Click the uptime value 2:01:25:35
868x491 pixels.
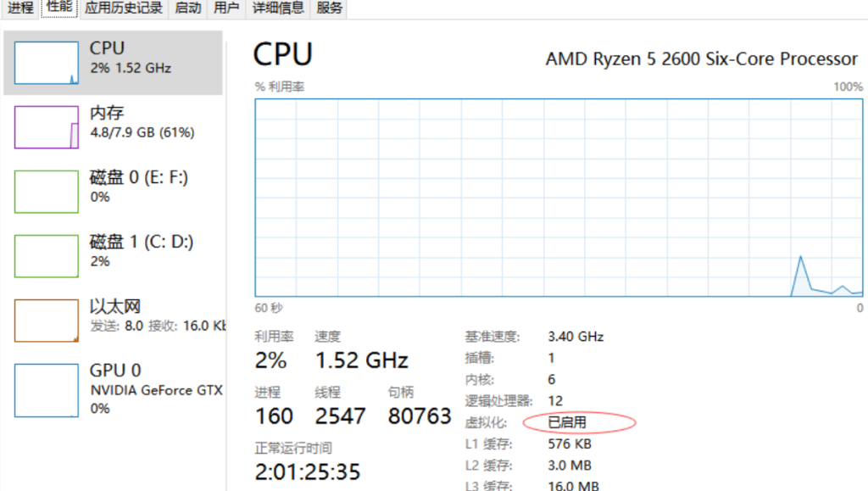306,471
